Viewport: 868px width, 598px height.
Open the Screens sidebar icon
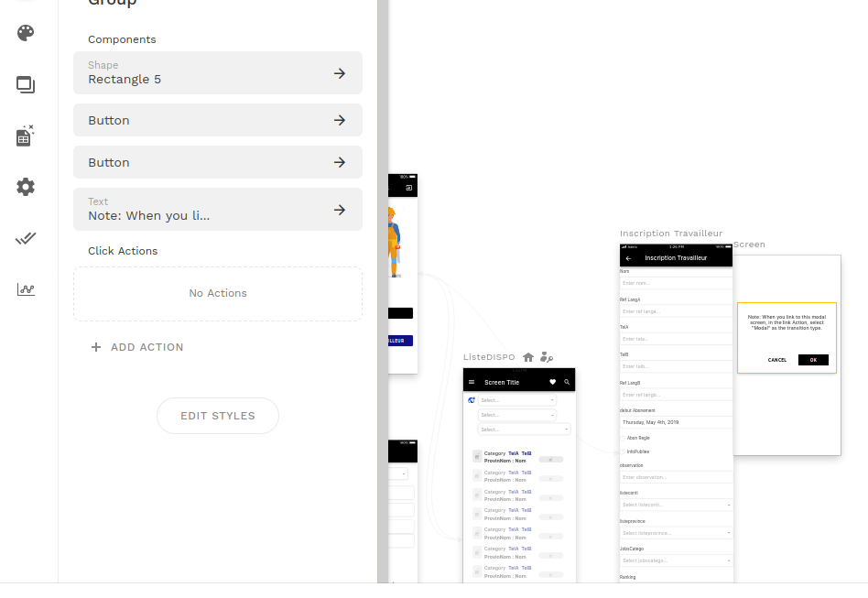coord(26,85)
